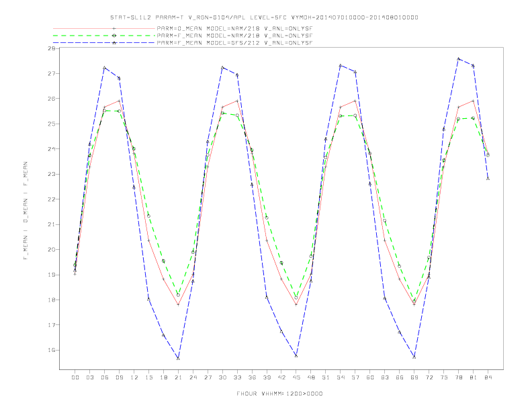Click the 22 label on the vertical axis
Image resolution: width=532 pixels, height=411 pixels.
pyautogui.click(x=52, y=199)
